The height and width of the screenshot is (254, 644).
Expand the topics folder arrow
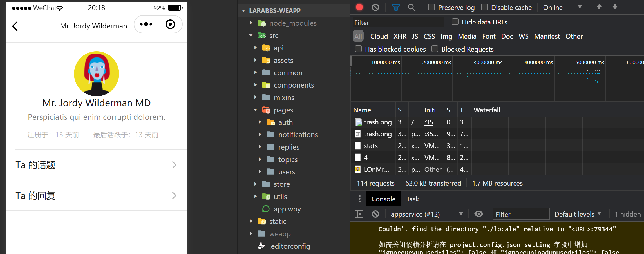point(260,159)
